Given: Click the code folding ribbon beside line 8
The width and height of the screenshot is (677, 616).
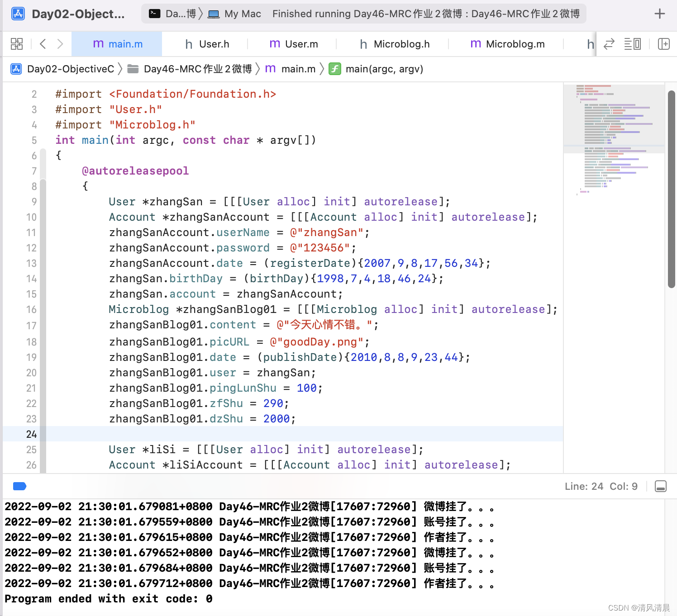Looking at the screenshot, I should (x=43, y=186).
